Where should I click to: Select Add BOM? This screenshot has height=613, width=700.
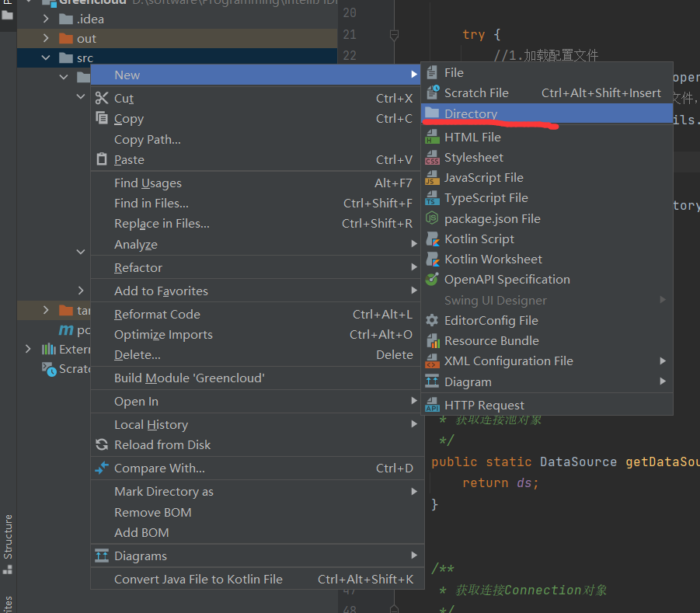click(x=257, y=532)
